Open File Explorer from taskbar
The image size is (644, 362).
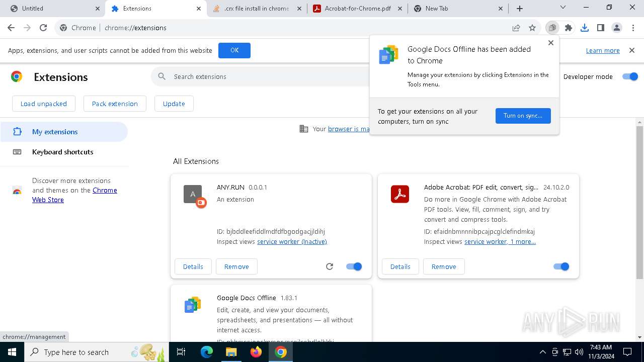pos(231,352)
